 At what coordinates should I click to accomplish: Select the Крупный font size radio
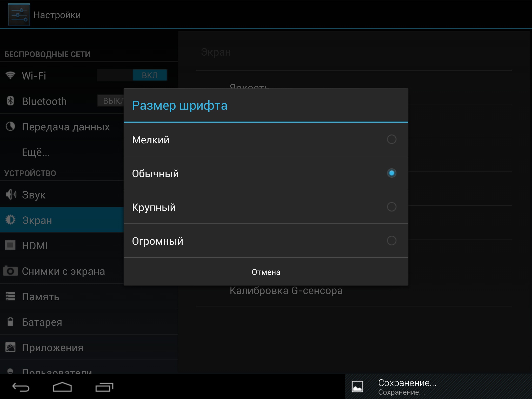pos(391,207)
